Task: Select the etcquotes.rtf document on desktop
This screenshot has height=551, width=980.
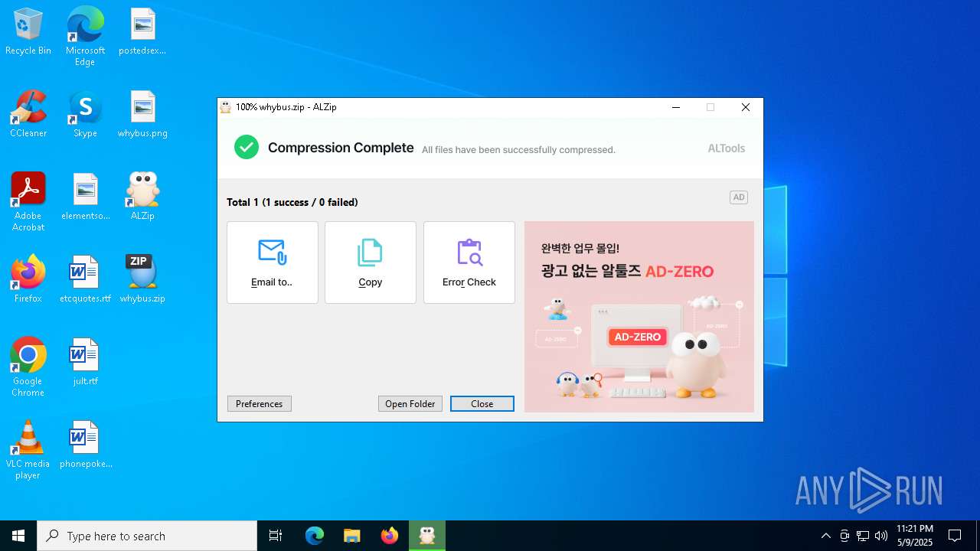Action: [85, 280]
